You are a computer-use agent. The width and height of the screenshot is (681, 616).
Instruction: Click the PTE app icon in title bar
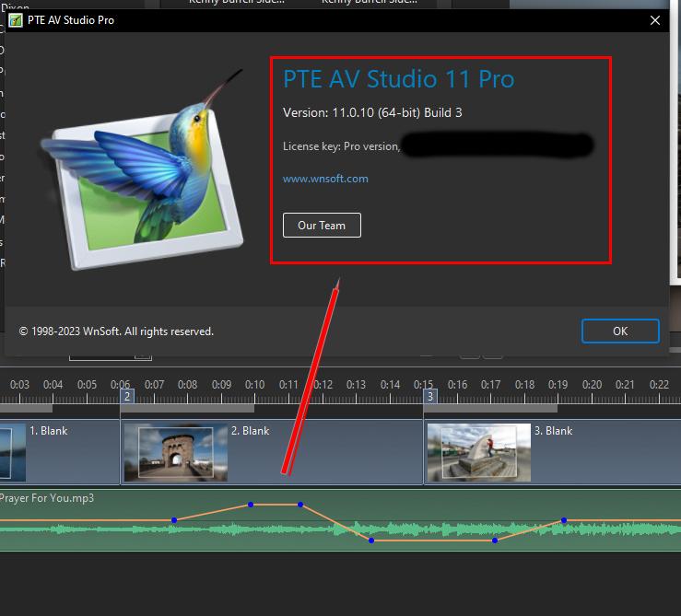coord(16,20)
